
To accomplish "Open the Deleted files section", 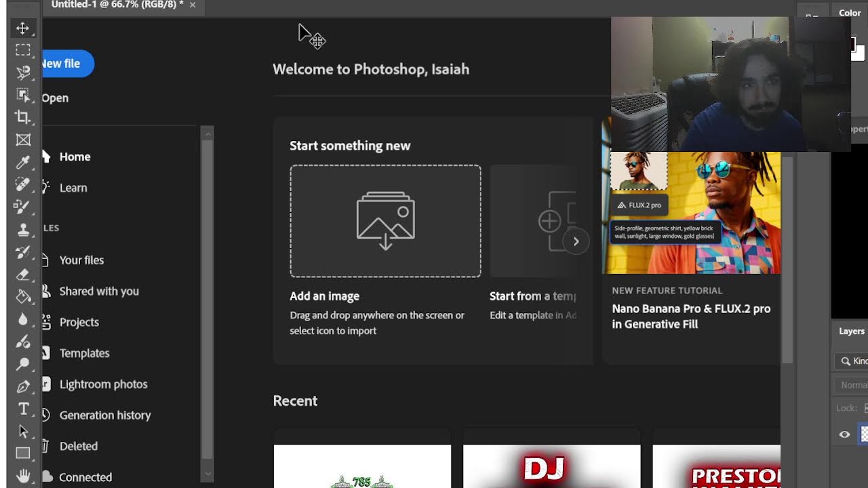I will [x=79, y=446].
